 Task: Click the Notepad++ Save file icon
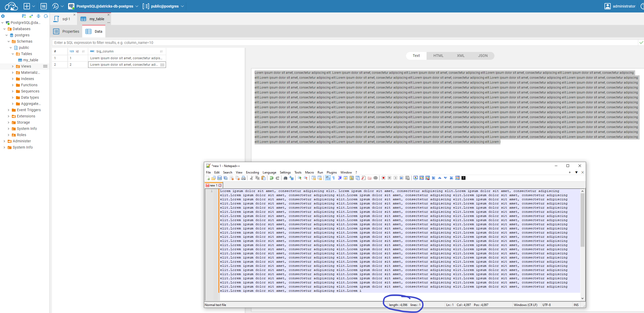219,178
